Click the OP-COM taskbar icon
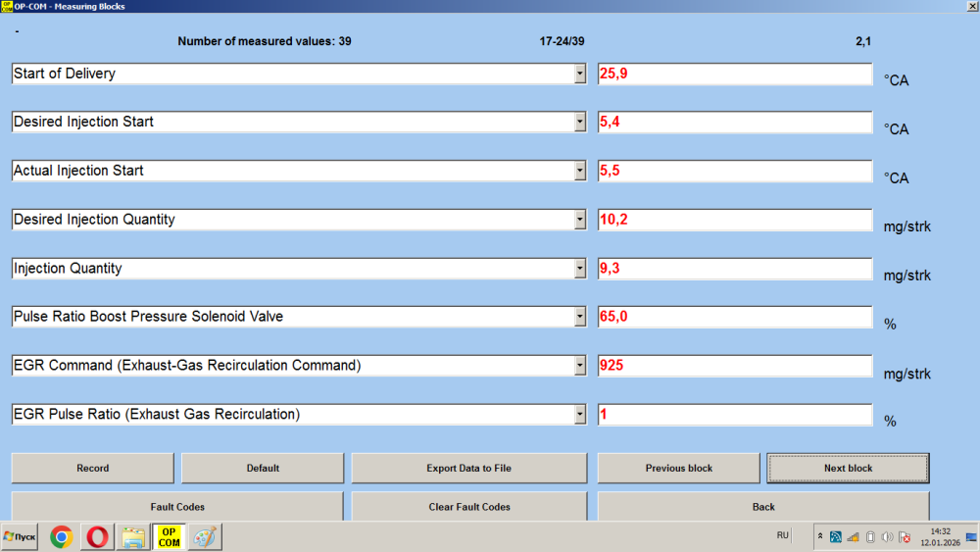 click(170, 536)
